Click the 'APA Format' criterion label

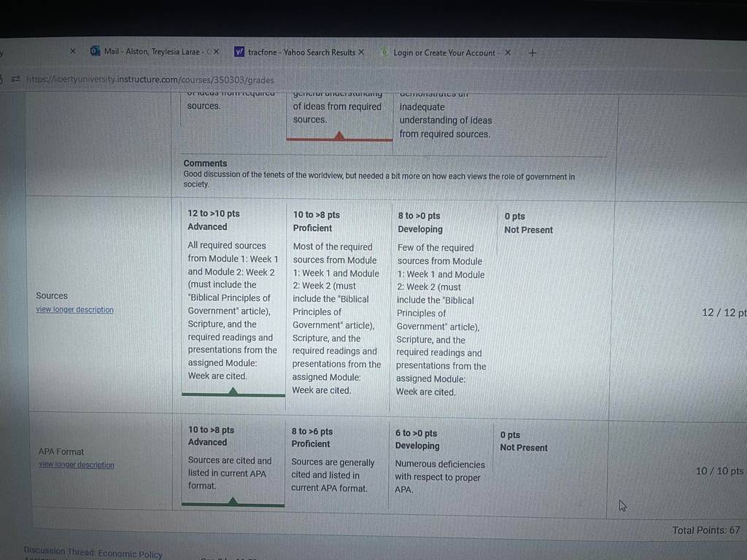(61, 451)
